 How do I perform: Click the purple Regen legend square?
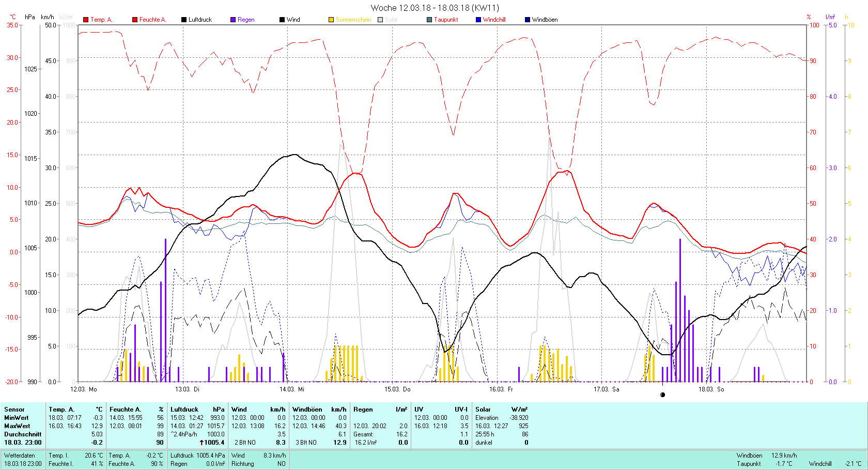click(233, 20)
